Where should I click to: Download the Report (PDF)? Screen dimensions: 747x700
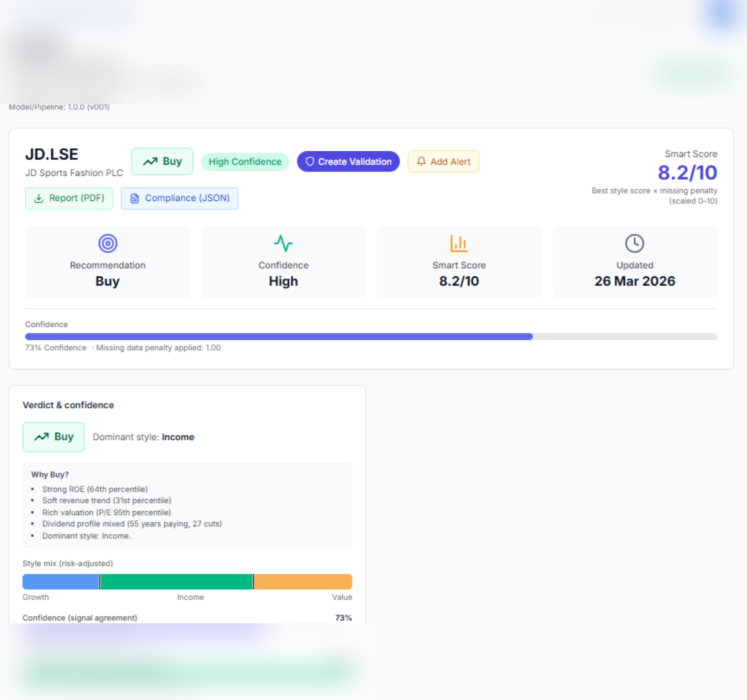[x=69, y=199]
